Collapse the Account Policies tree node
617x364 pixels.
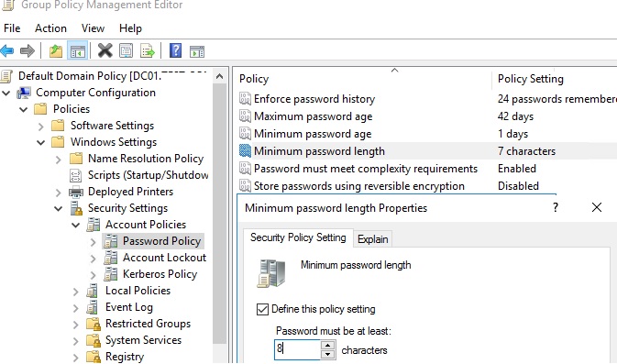[x=75, y=225]
